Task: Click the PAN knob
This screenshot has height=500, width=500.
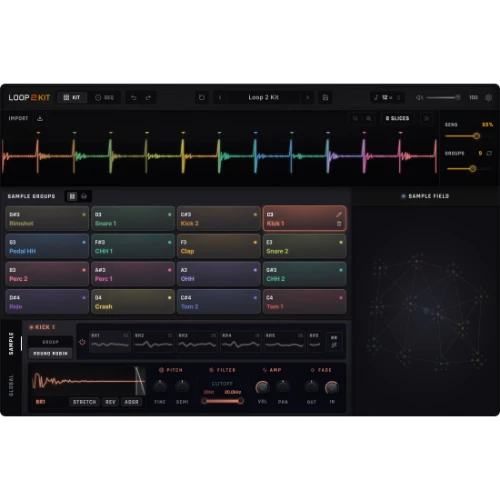Action: pos(283,387)
